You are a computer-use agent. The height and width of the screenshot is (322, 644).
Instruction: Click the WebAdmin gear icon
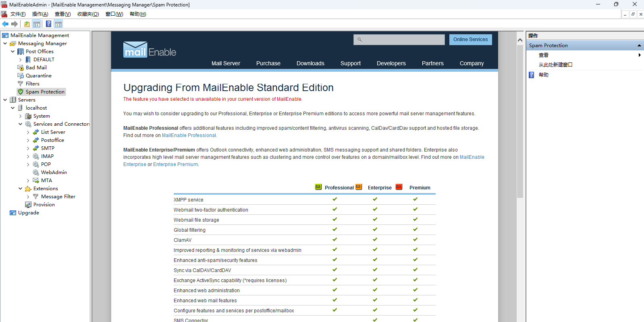pos(36,172)
